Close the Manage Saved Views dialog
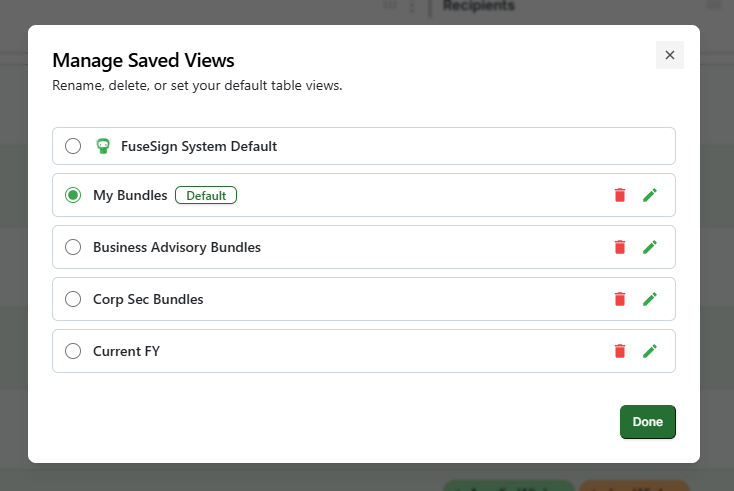734x491 pixels. [669, 55]
